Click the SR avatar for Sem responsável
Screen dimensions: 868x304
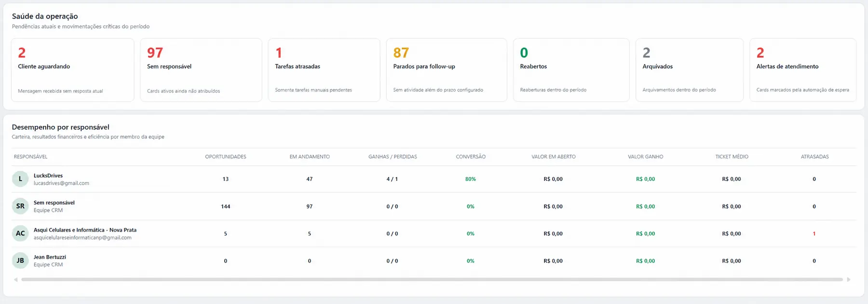click(20, 206)
